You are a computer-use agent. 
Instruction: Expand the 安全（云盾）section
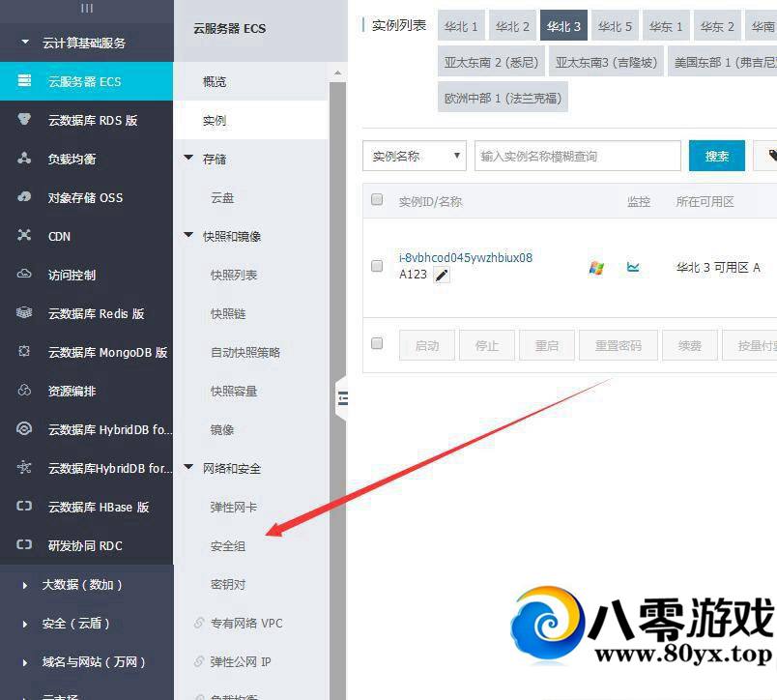pos(25,624)
